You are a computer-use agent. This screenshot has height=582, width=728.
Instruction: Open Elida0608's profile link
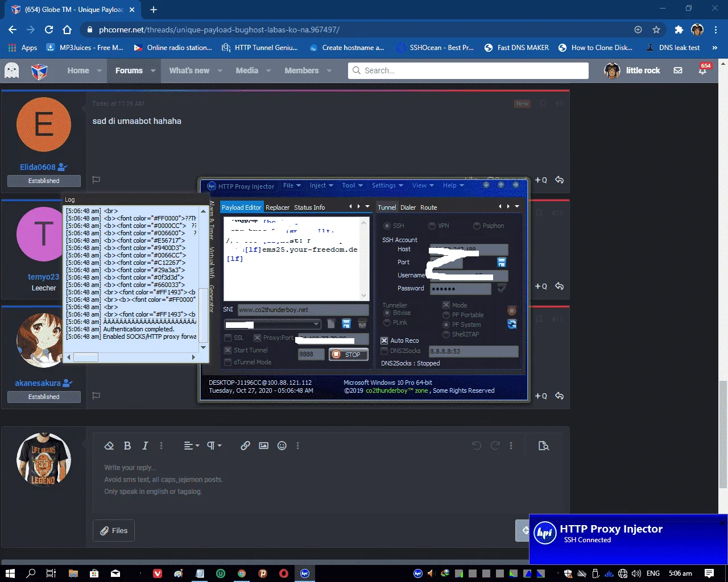click(x=38, y=167)
